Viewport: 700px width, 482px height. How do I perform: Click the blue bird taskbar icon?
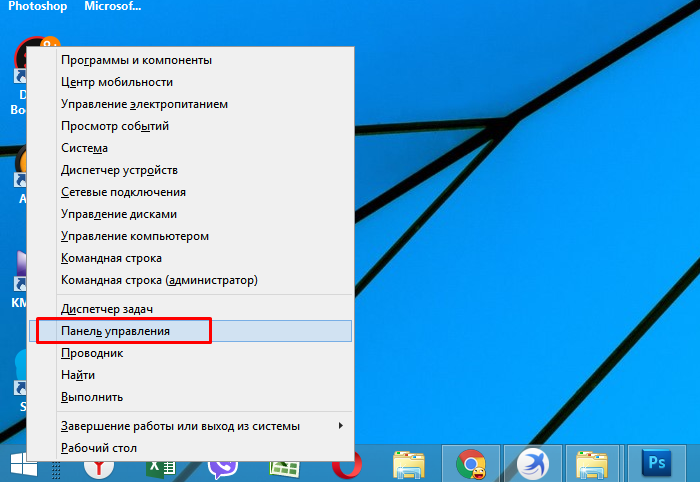click(x=532, y=465)
